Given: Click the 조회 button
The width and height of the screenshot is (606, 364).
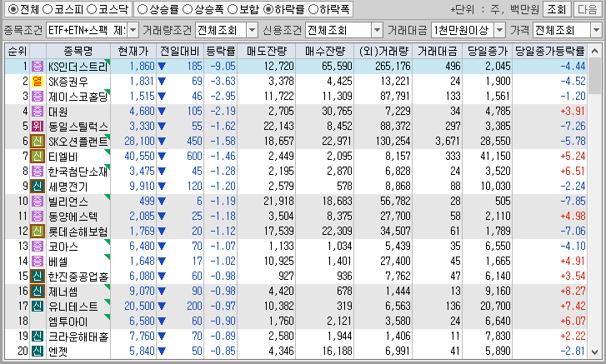Looking at the screenshot, I should click(x=557, y=9).
